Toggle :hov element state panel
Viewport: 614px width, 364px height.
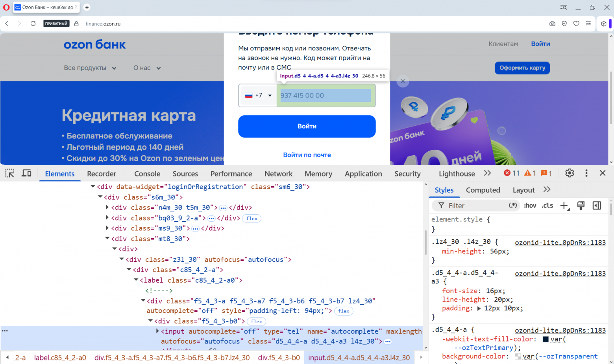[x=530, y=206]
